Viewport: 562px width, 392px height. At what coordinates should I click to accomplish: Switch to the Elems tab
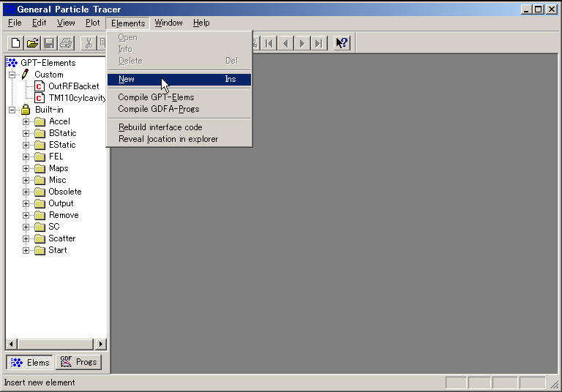pos(30,362)
